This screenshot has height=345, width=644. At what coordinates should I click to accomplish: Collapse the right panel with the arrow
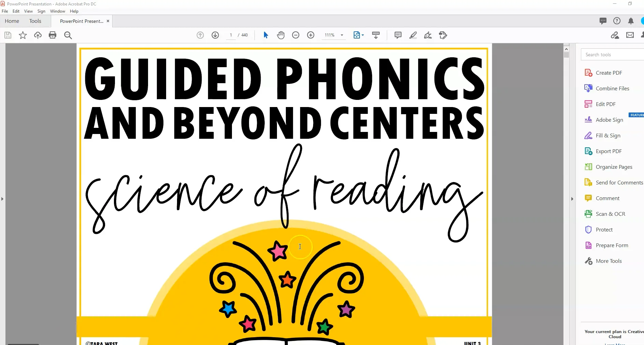coord(572,199)
